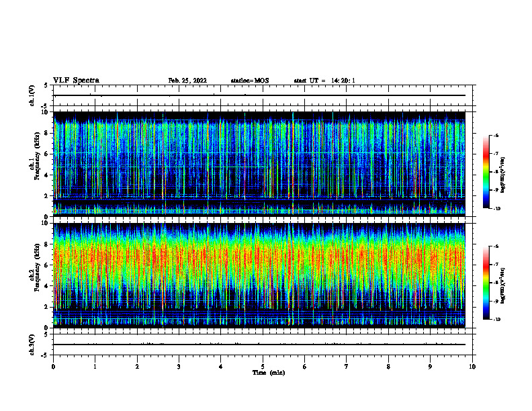Click the "4" kHz tick on the ch.1 frequency axis
This screenshot has height=411, width=532.
tap(46, 175)
